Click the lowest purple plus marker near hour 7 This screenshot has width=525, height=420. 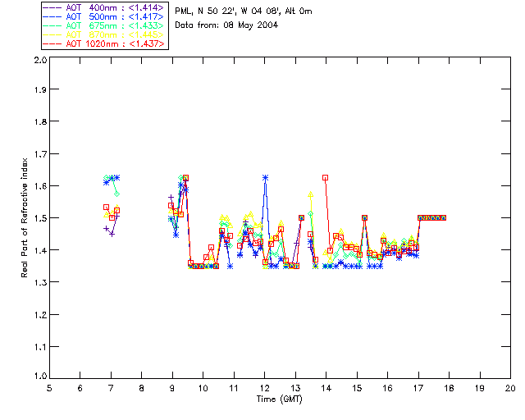point(112,234)
